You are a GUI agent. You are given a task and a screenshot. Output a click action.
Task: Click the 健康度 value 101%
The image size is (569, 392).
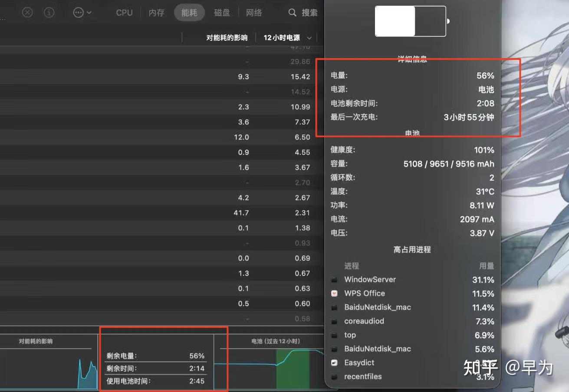[x=484, y=150]
